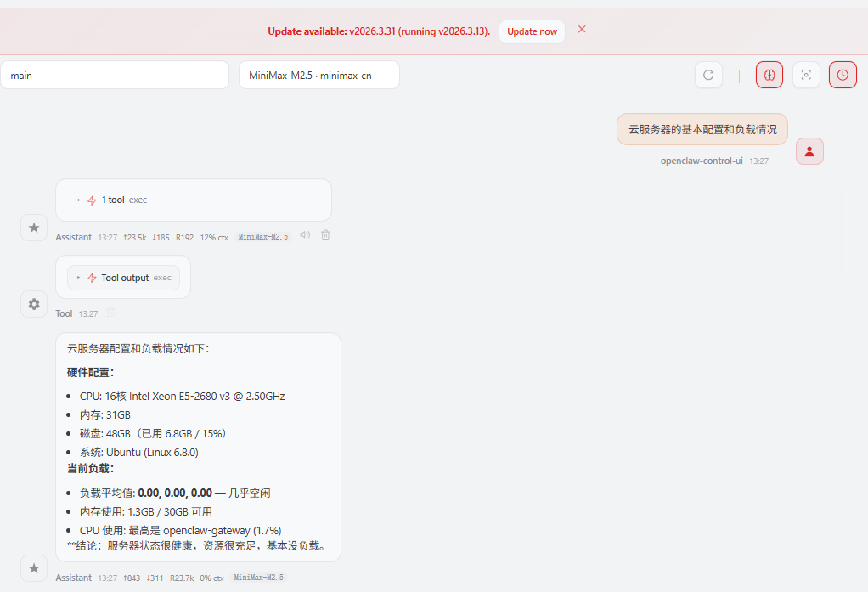Toggle the brain thinking display button
The height and width of the screenshot is (592, 868).
pos(769,75)
